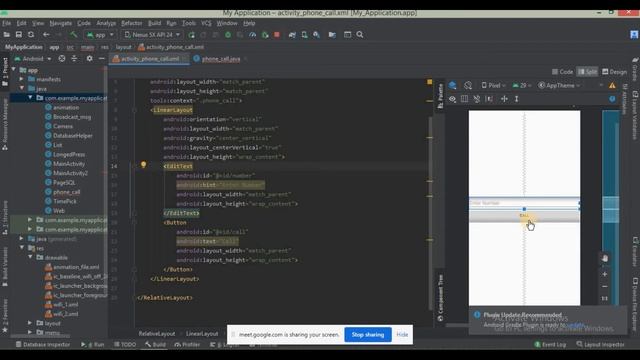The width and height of the screenshot is (640, 360).
Task: Open the Profile app gauge icon
Action: (x=253, y=35)
